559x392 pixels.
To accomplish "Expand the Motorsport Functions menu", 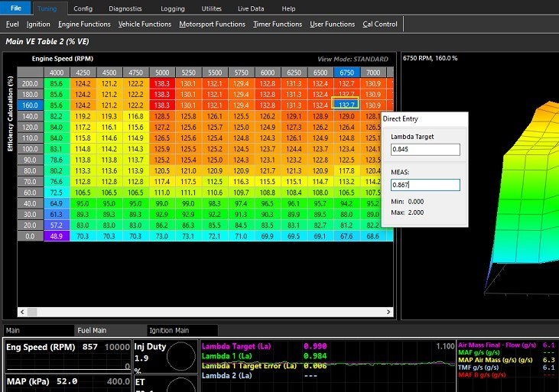I will [212, 24].
